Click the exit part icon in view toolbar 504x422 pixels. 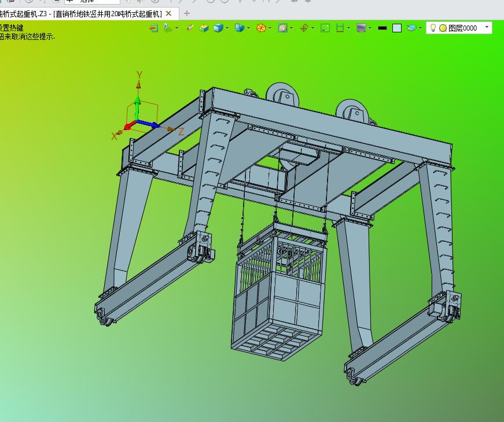153,28
